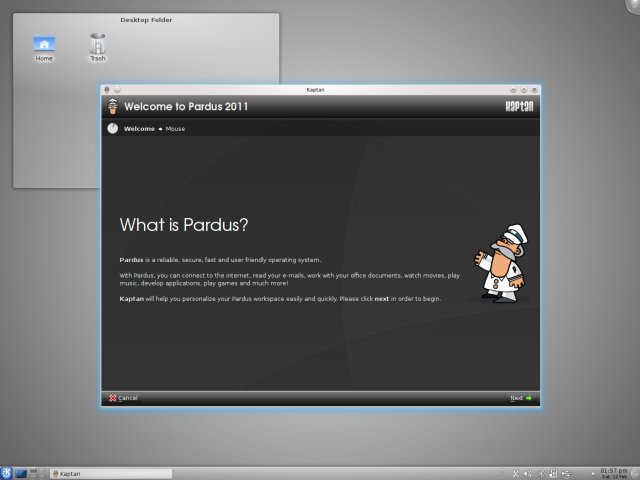Open the Home folder icon
The height and width of the screenshot is (480, 640).
44,48
